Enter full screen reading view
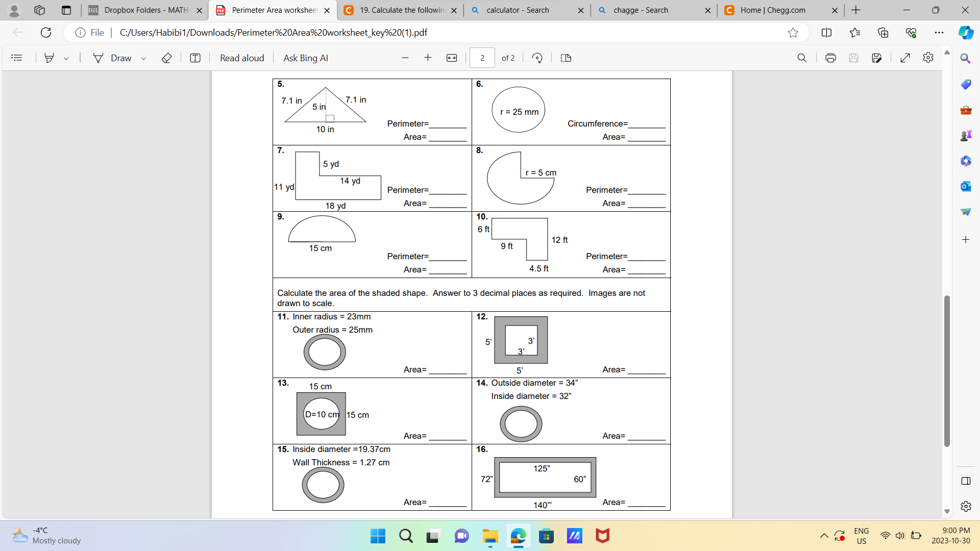Viewport: 980px width, 551px height. click(x=906, y=58)
